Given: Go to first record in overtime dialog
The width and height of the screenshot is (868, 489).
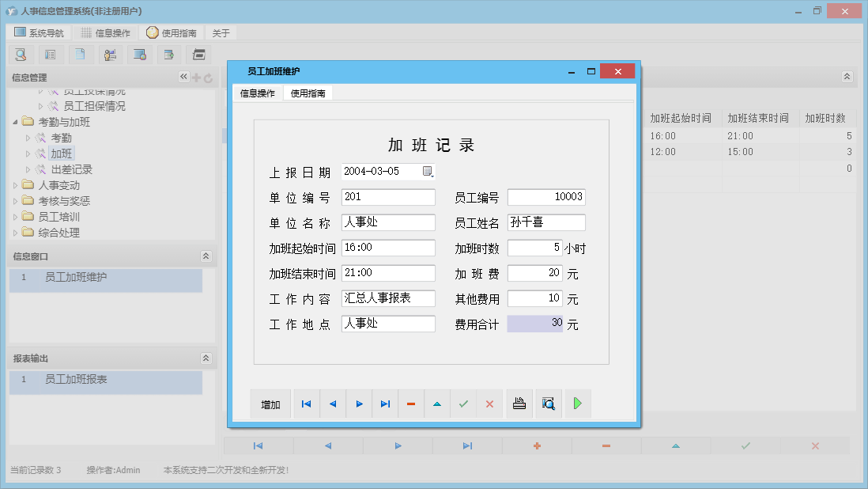Looking at the screenshot, I should (307, 404).
